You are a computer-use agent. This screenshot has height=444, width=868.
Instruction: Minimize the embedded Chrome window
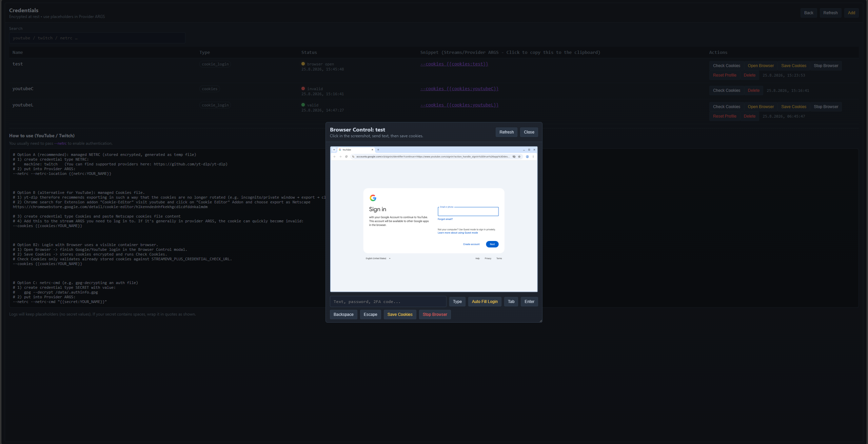524,149
